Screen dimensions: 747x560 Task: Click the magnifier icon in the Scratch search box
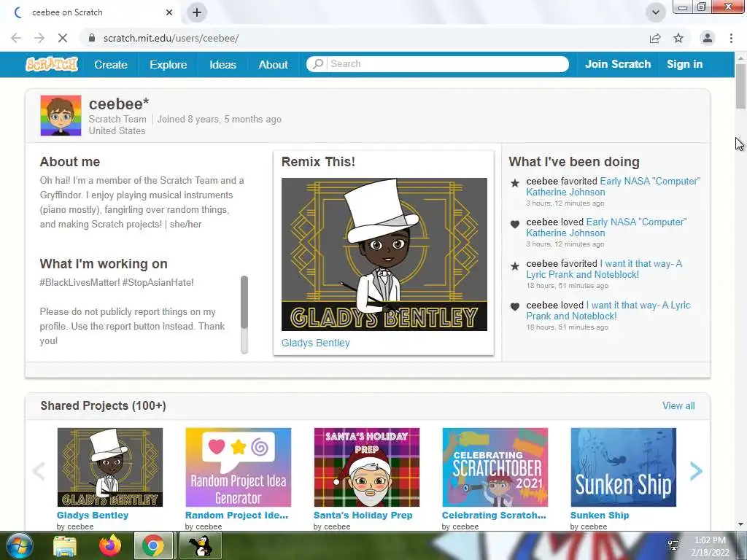318,64
